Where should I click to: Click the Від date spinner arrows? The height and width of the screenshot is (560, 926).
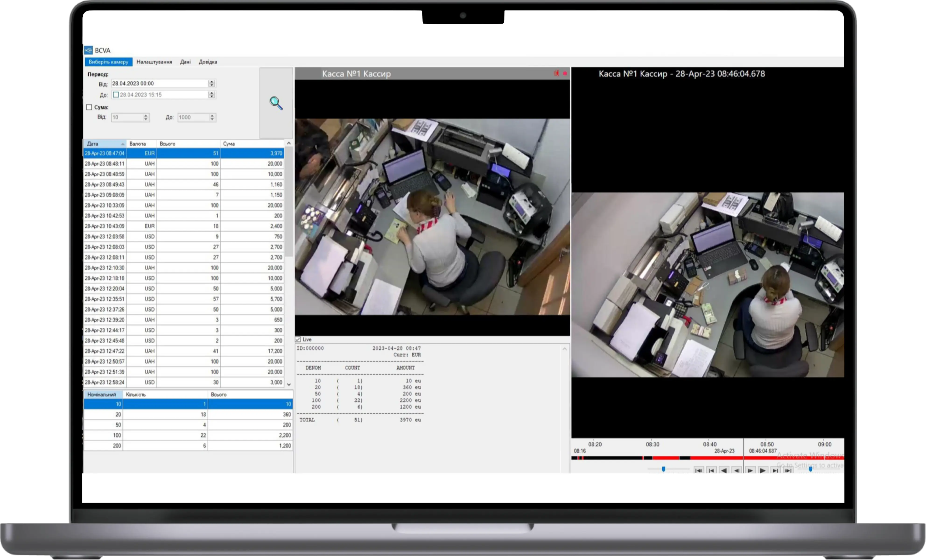click(x=212, y=84)
